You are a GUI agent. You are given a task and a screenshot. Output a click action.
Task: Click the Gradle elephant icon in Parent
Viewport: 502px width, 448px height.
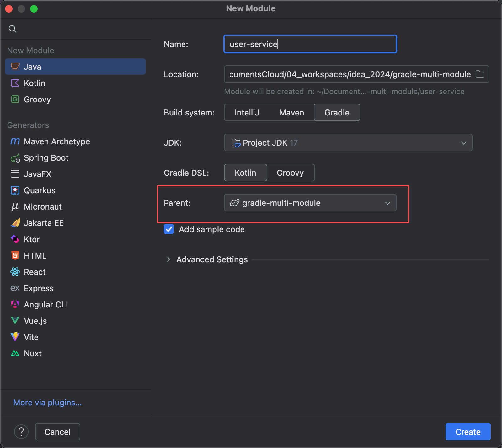pos(235,203)
